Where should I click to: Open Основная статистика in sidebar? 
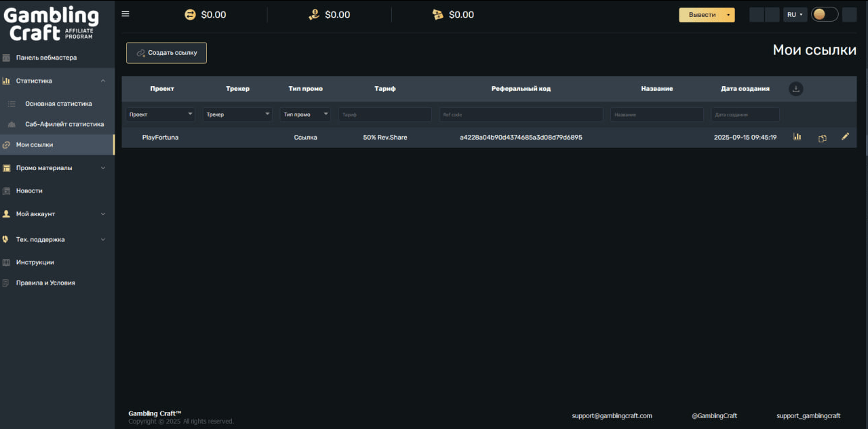58,104
